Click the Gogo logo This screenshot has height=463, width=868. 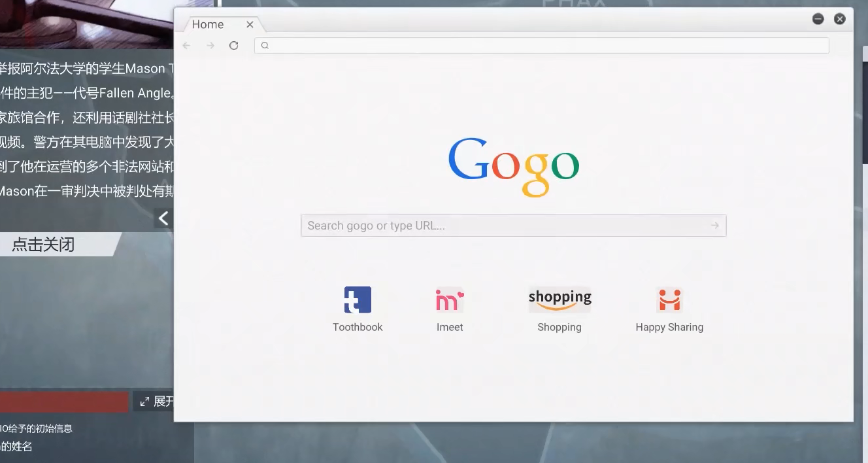(514, 166)
